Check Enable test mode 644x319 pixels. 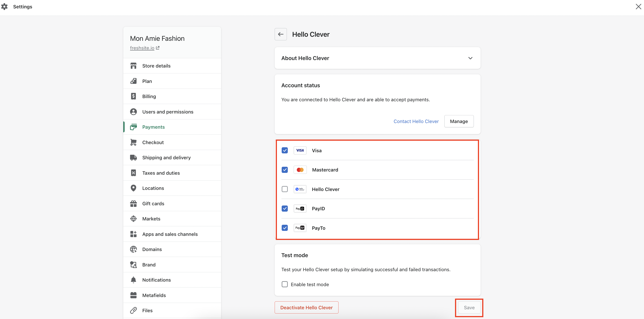click(x=285, y=284)
